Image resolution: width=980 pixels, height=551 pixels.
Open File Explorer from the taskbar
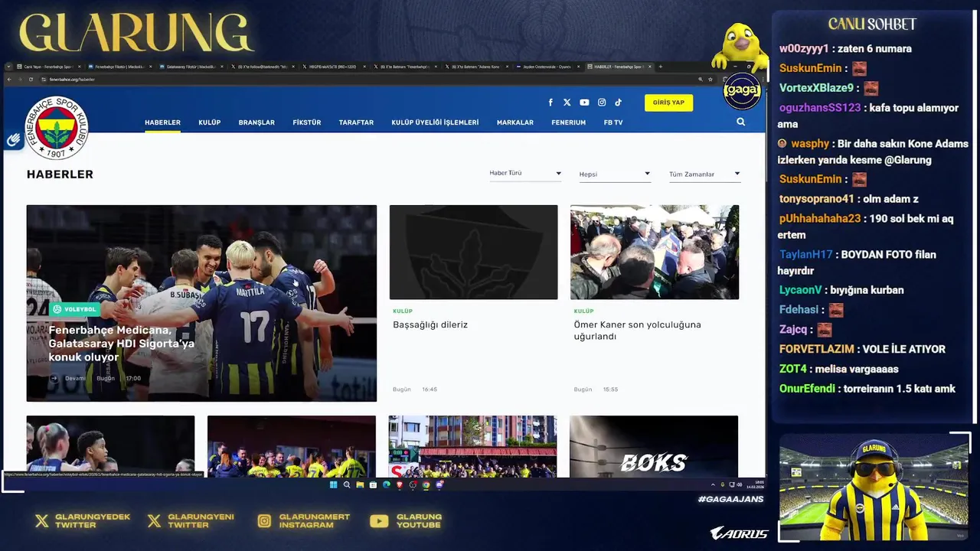[360, 484]
